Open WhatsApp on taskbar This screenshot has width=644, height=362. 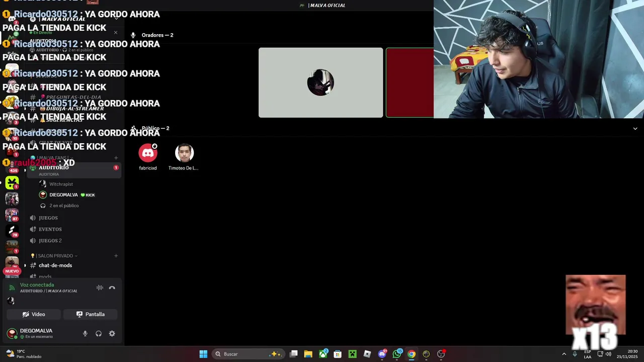(397, 354)
